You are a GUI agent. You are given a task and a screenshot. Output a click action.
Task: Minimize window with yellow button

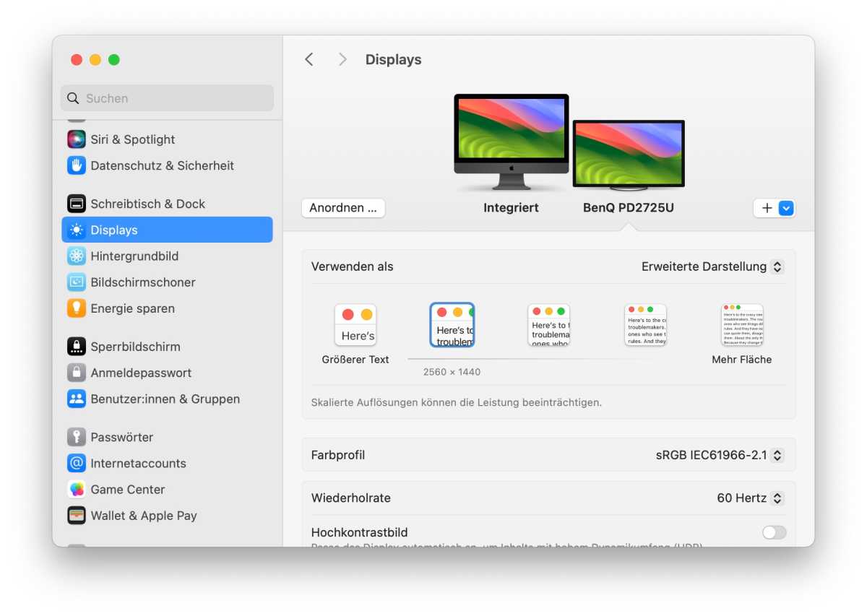tap(95, 60)
